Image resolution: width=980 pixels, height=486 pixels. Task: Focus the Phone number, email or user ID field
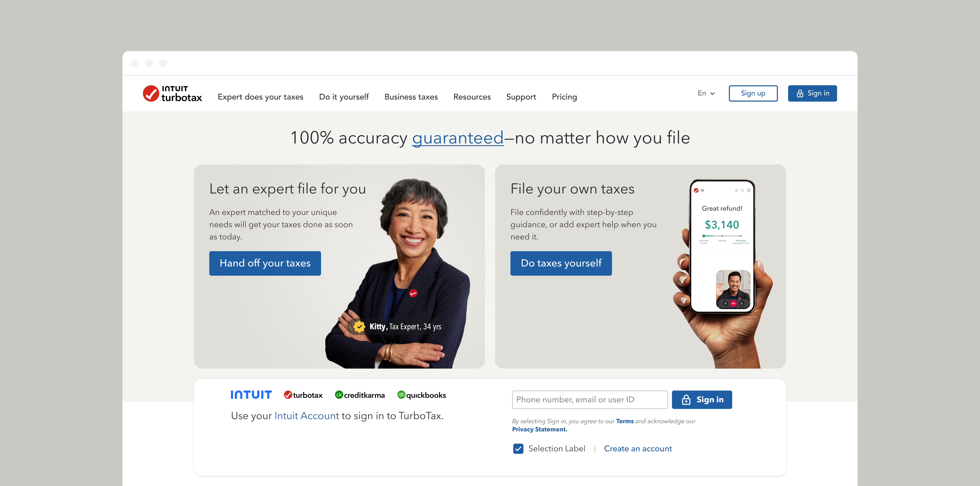pyautogui.click(x=590, y=400)
